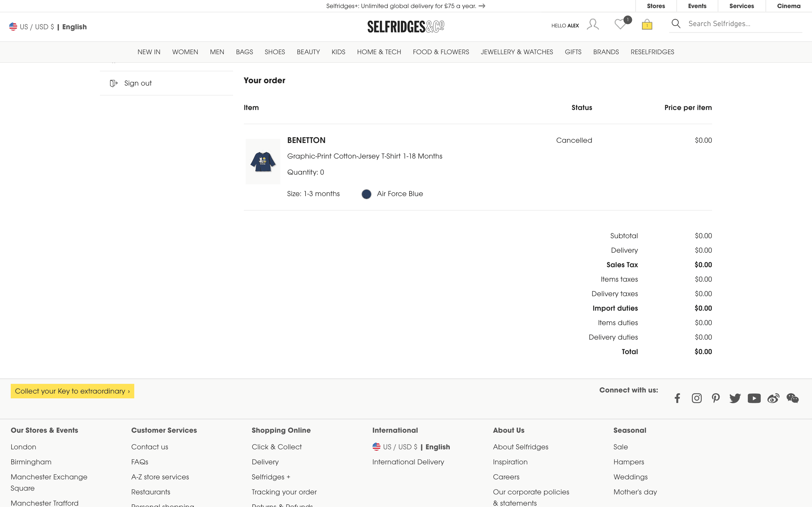The width and height of the screenshot is (812, 507).
Task: Open the yellow shopping bag icon
Action: [647, 24]
